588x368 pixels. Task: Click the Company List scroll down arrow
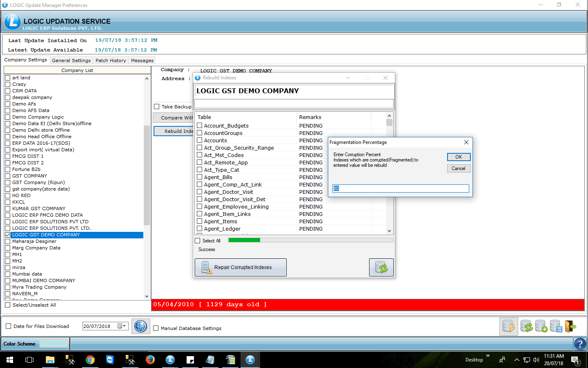[x=147, y=296]
